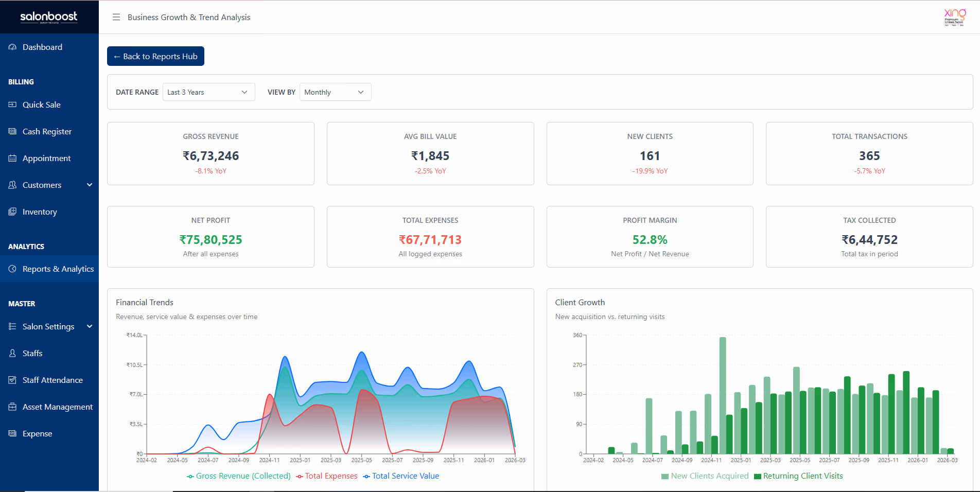Open Staffs from the sidebar
Image resolution: width=980 pixels, height=492 pixels.
point(49,353)
